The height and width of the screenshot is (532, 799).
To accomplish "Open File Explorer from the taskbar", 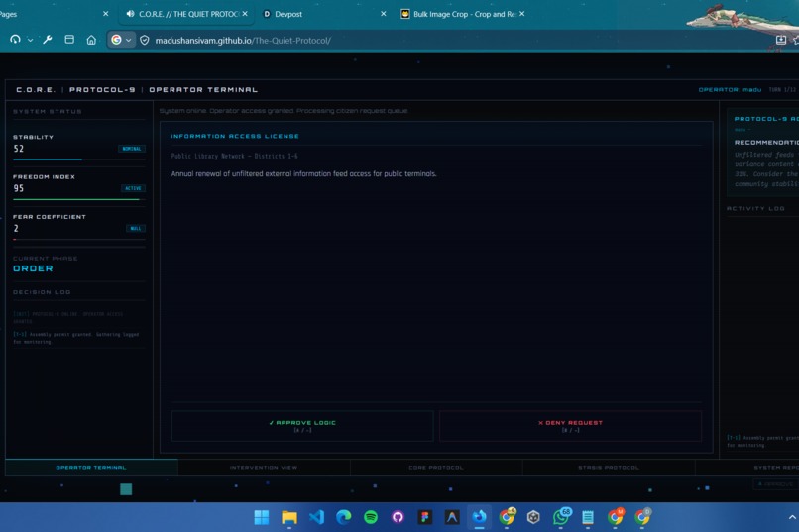I will [x=288, y=517].
